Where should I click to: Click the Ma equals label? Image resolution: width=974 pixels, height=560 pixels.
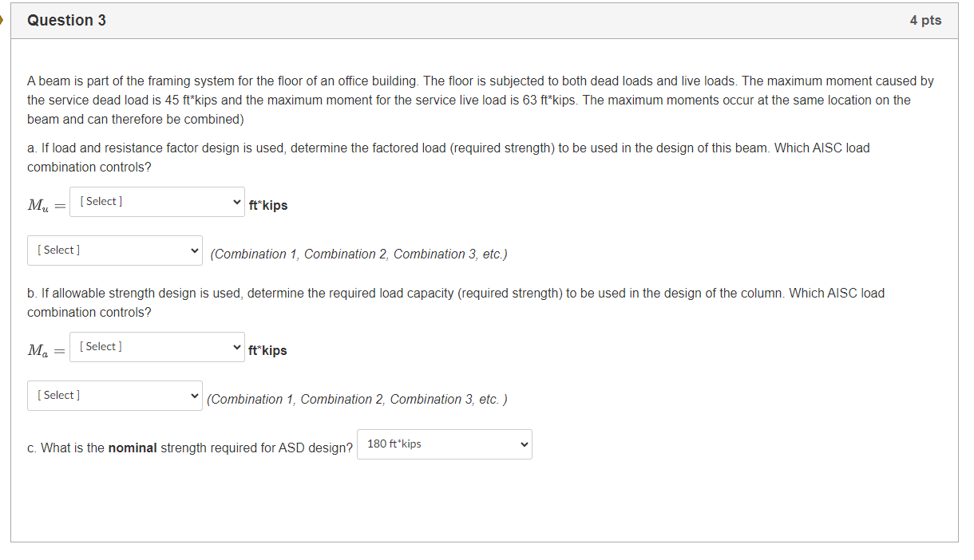(44, 350)
